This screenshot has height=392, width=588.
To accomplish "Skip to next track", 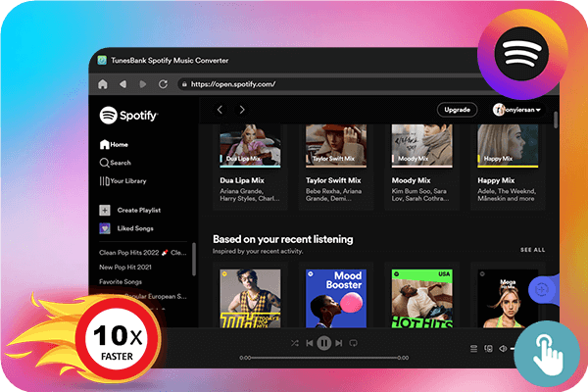I will [339, 343].
